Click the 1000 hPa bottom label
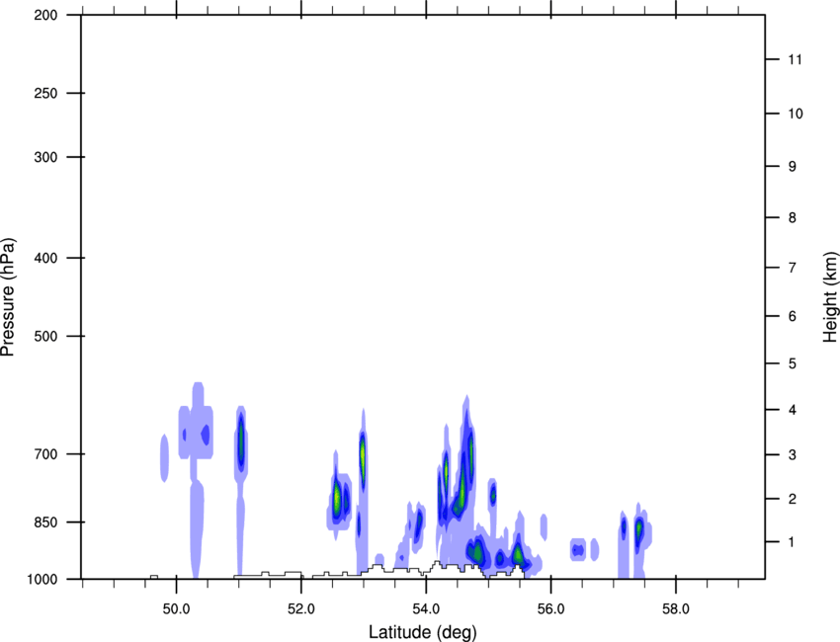The width and height of the screenshot is (840, 642). tap(42, 580)
